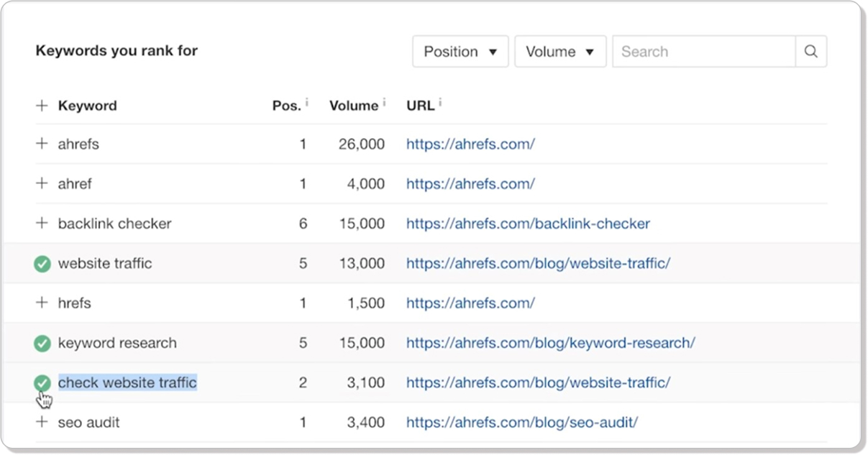
Task: Uncheck the 'keyword research' green checkmark
Action: pos(42,344)
